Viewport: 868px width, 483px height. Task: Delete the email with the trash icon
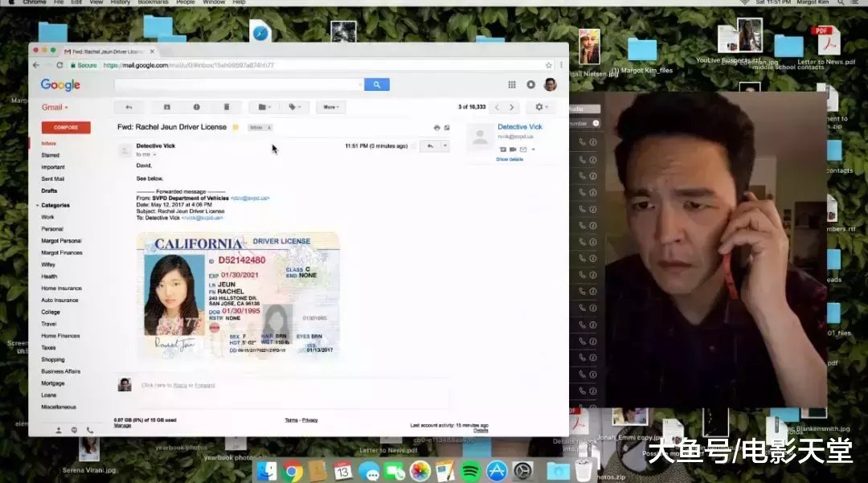coord(227,108)
